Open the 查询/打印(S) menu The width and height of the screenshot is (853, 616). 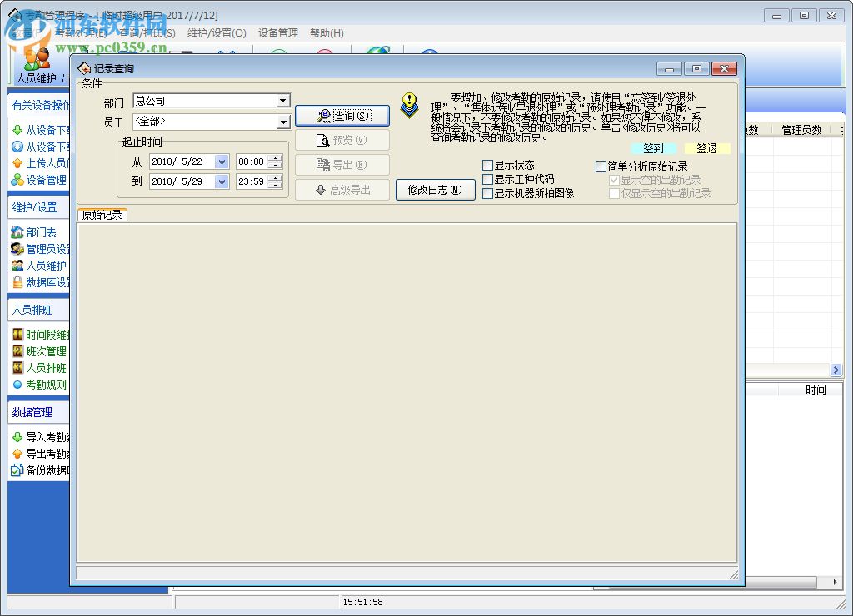(147, 33)
